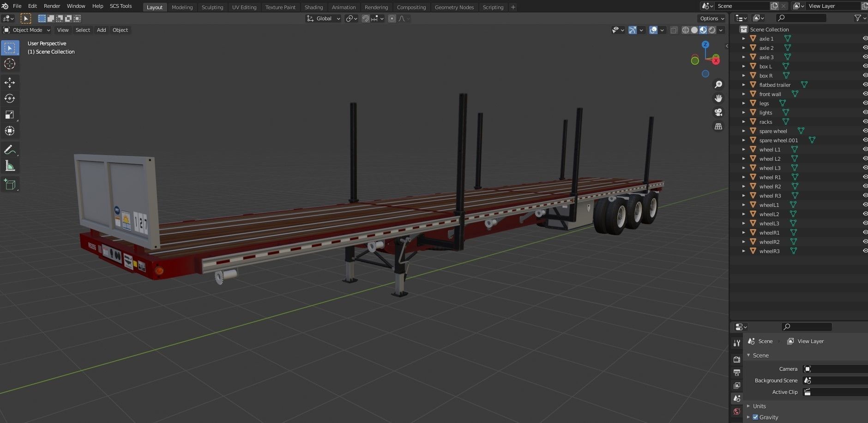Activate the Transform tool
This screenshot has width=868, height=423.
(x=10, y=131)
